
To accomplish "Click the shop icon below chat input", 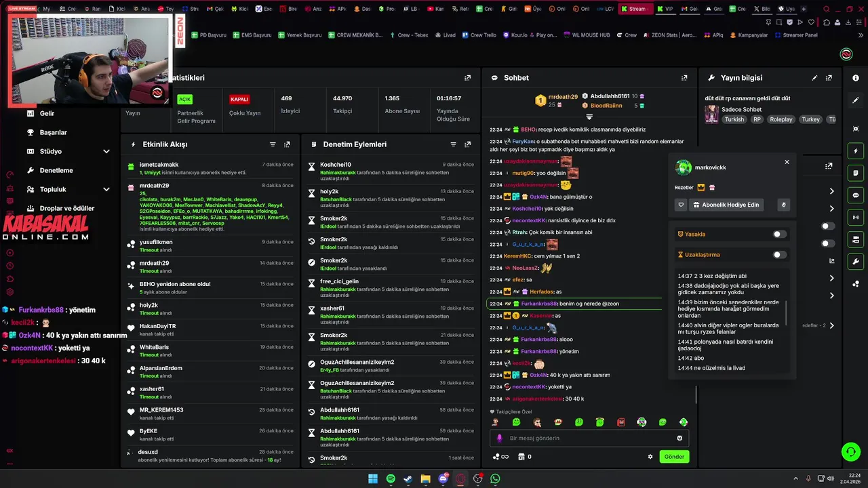I will pyautogui.click(x=521, y=457).
